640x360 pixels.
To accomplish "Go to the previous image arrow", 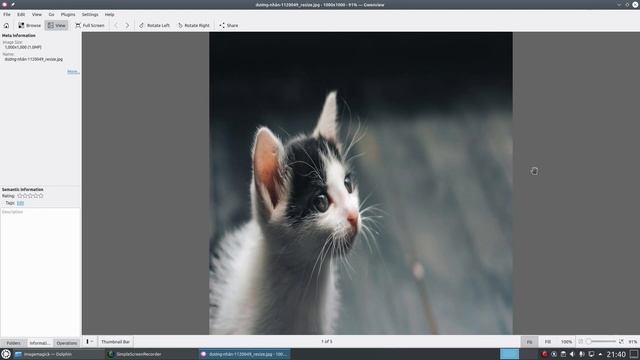I will (116, 25).
